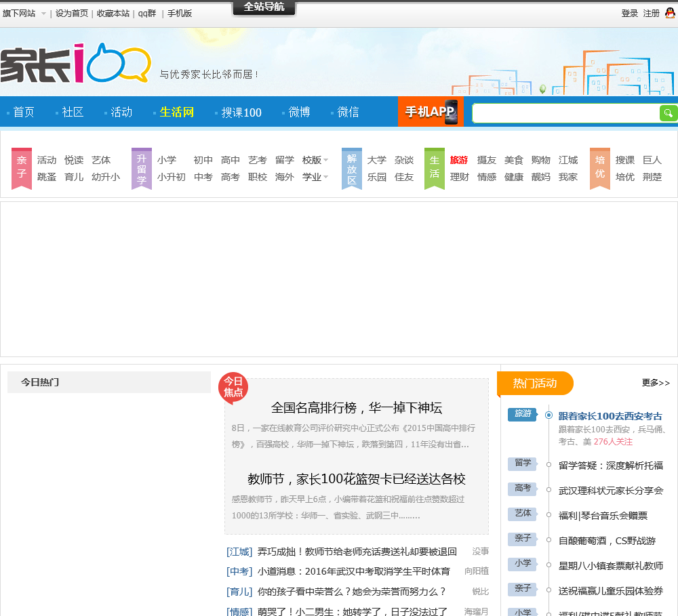Select the timeline dot beside 留学答疑 entry
Viewport: 678px width, 616px height.
(x=549, y=464)
